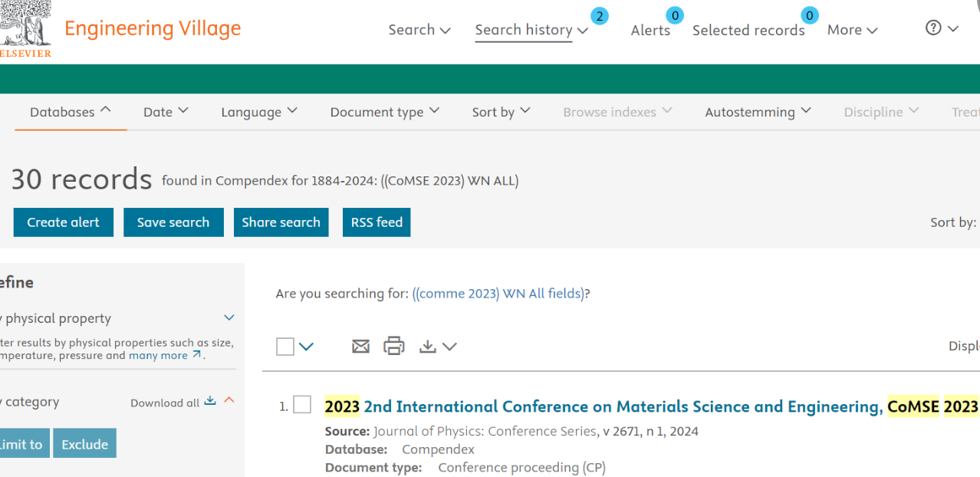Tick the select-all results checkbox
Viewport: 980px width, 477px height.
pos(285,347)
